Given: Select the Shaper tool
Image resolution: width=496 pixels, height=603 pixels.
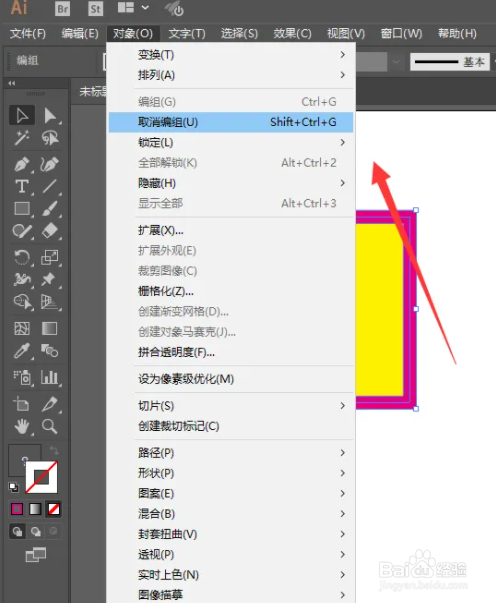Looking at the screenshot, I should 22,231.
